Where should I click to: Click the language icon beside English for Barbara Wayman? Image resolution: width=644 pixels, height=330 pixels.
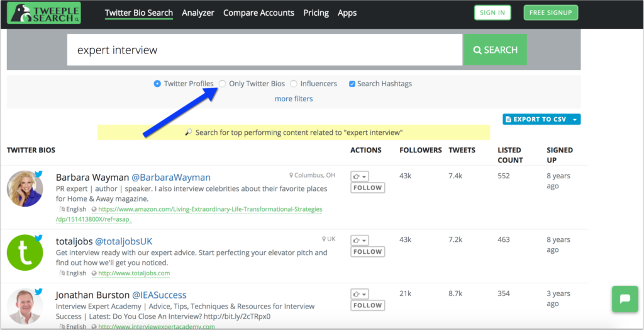pyautogui.click(x=62, y=210)
